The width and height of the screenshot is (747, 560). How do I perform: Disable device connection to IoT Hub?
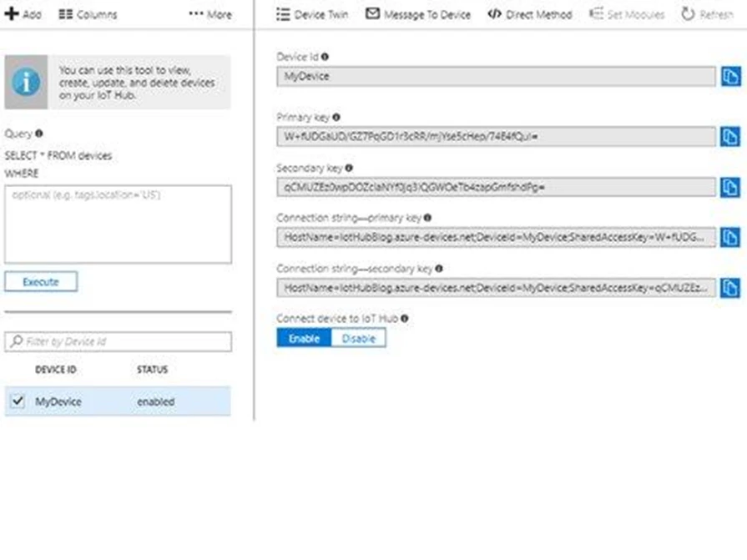[359, 338]
